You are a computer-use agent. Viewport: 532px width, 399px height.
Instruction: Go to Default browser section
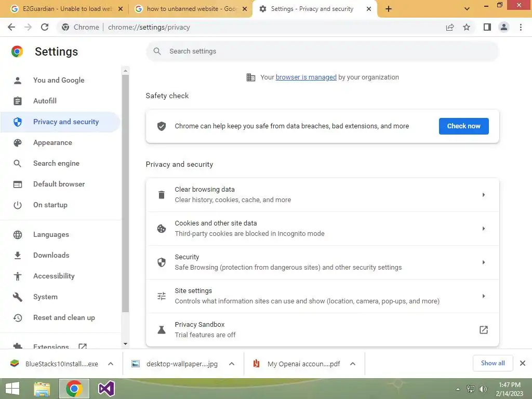coord(60,184)
